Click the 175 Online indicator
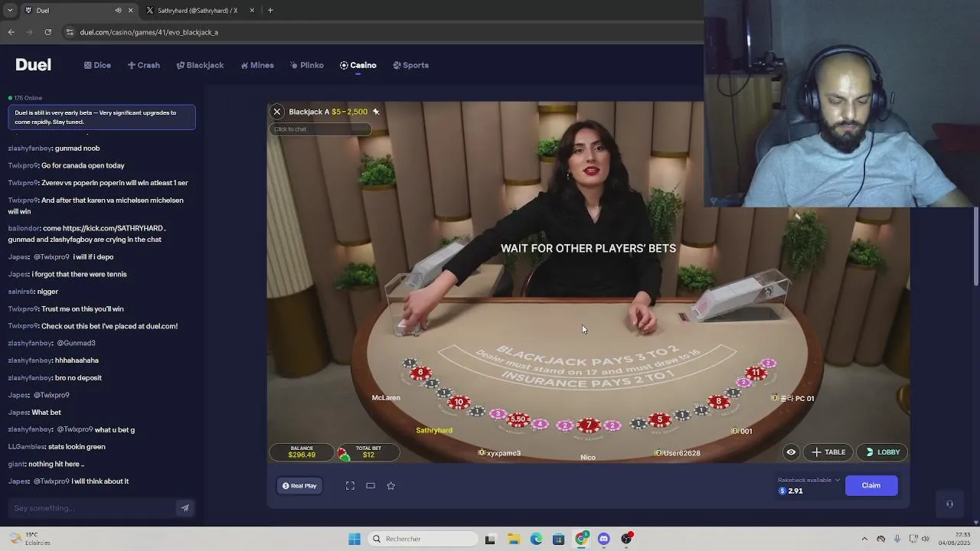The width and height of the screenshot is (980, 551). pyautogui.click(x=25, y=98)
